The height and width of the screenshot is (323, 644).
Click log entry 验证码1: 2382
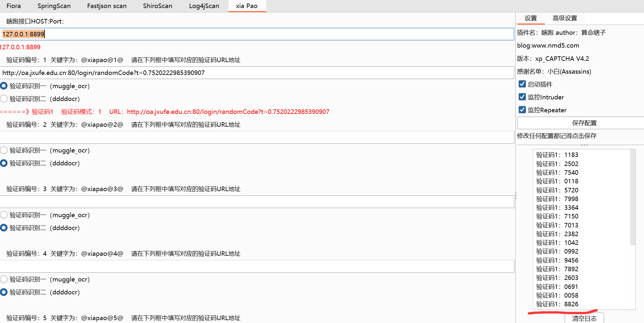tap(557, 234)
